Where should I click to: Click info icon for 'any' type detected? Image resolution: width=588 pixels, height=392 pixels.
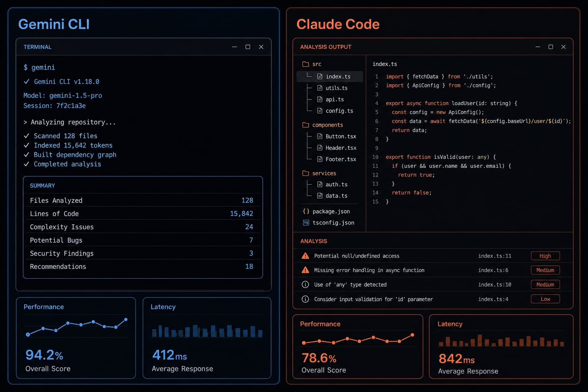(305, 284)
